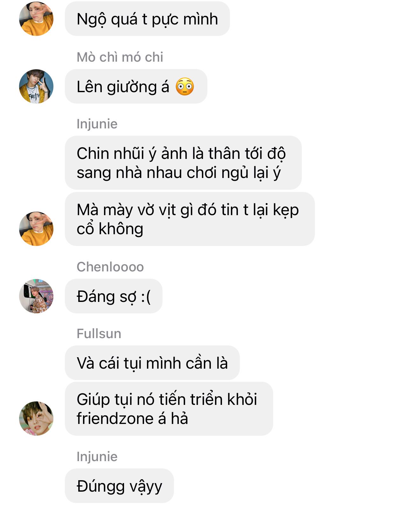
Task: Tap the avatar beside "Ngộ quá t pực mình"
Action: coord(36,19)
